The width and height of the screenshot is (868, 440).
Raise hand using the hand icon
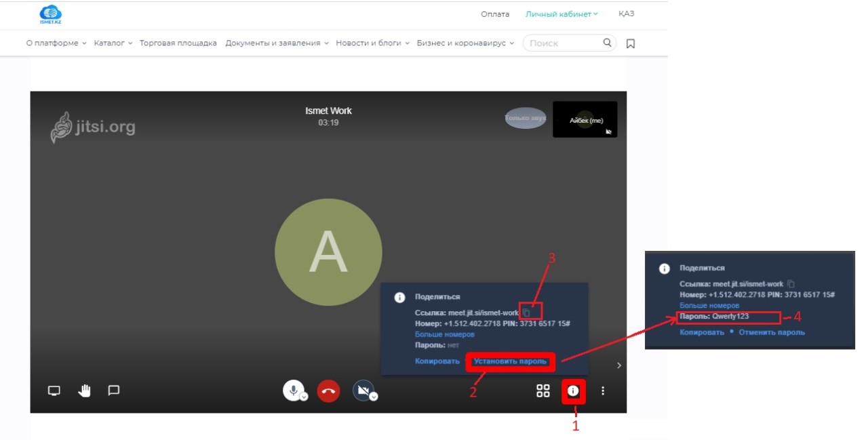84,391
